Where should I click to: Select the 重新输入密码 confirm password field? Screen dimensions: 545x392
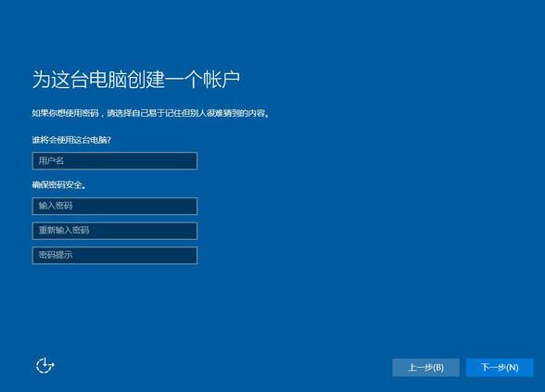coord(115,231)
